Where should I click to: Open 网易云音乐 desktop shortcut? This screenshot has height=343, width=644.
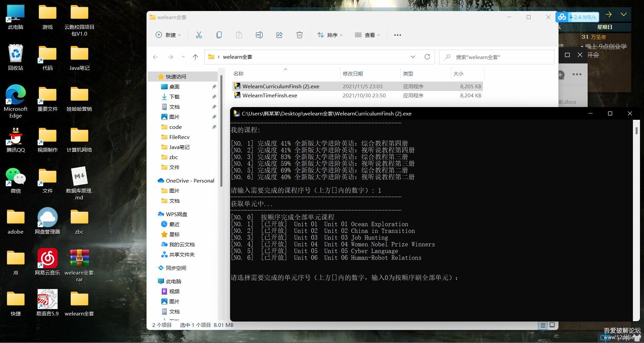tap(47, 262)
